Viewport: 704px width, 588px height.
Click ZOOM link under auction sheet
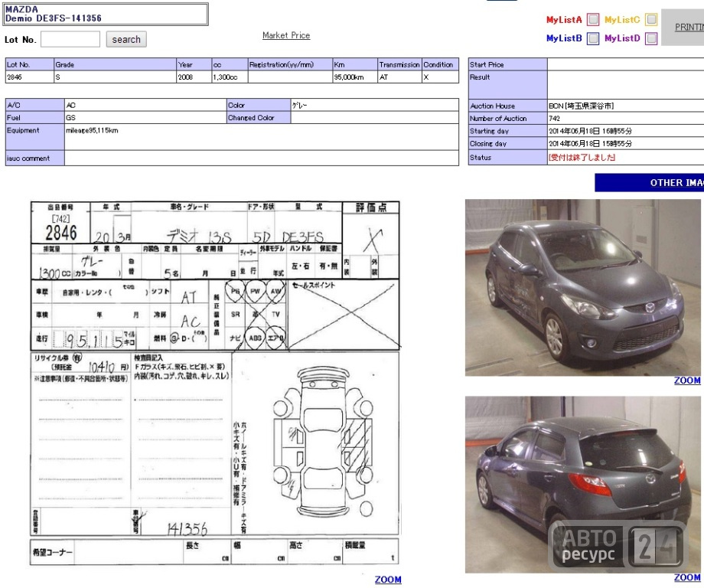click(x=388, y=580)
